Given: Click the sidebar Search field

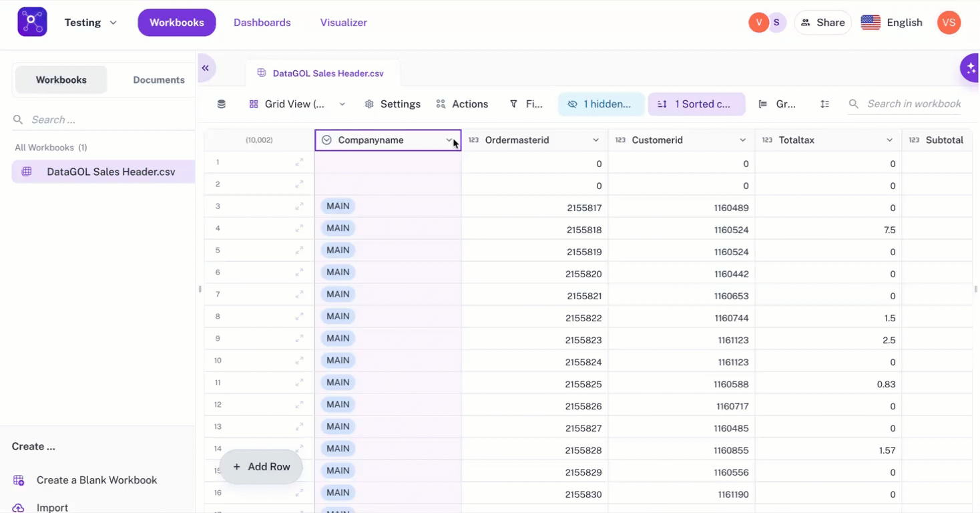Looking at the screenshot, I should 103,120.
